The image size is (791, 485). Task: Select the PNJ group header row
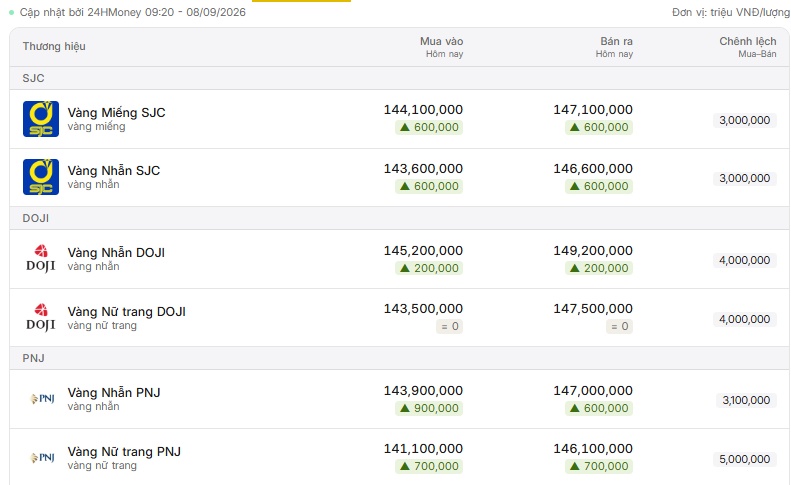click(399, 358)
